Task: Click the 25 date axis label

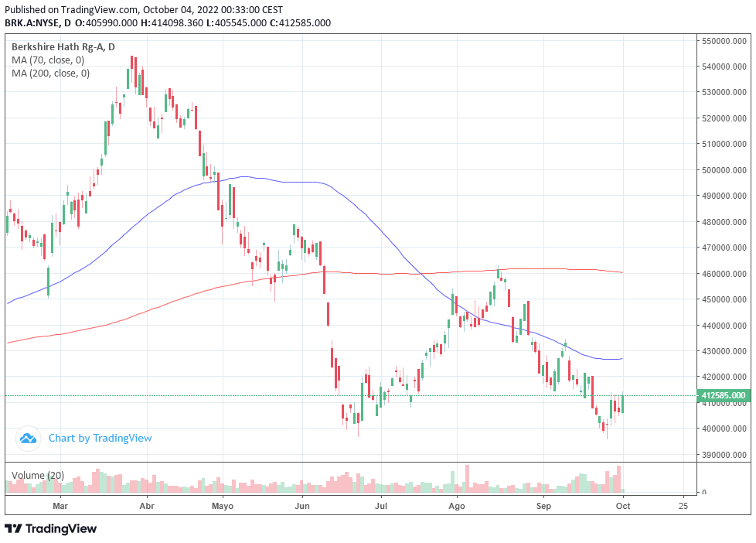Action: (683, 506)
